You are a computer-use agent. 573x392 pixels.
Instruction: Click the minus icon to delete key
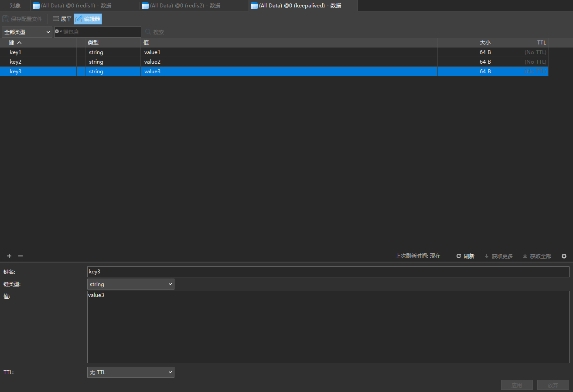(x=20, y=256)
